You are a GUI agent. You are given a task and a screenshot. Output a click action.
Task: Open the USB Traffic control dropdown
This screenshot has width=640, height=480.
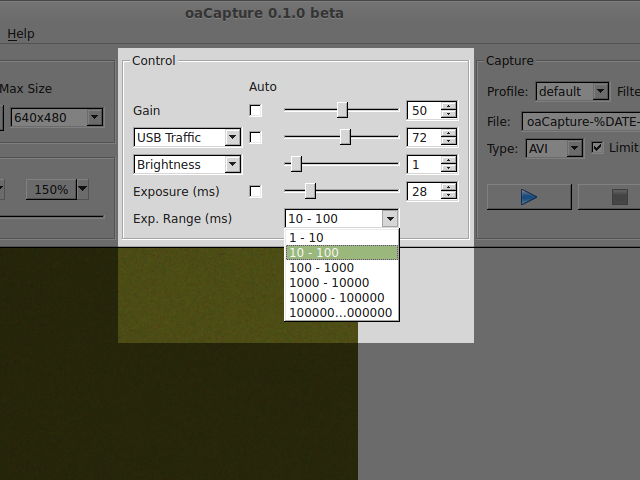coord(187,138)
